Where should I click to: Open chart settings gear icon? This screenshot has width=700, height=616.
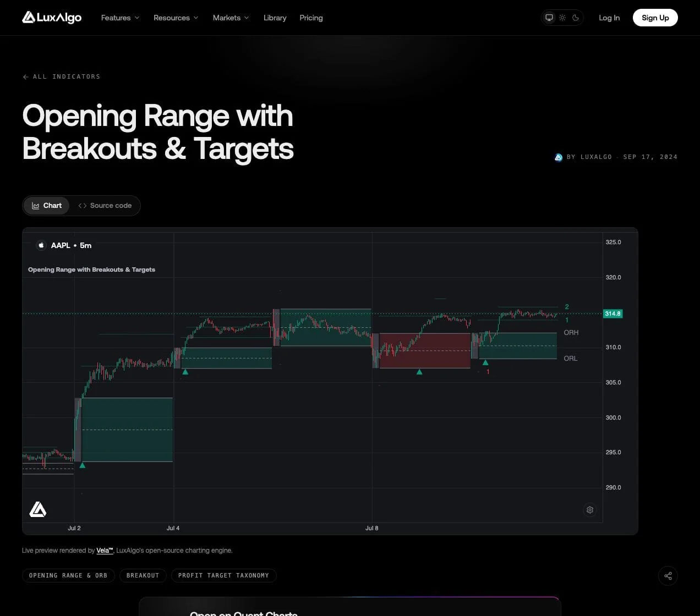tap(590, 510)
